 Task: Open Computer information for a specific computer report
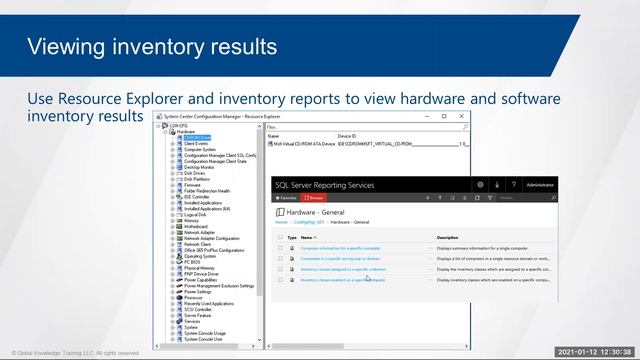point(340,248)
